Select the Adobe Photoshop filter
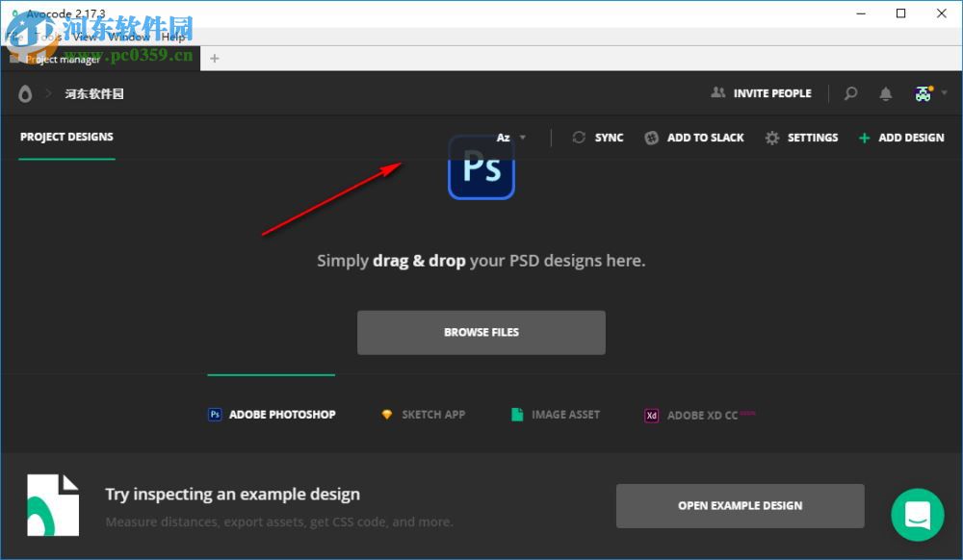This screenshot has width=963, height=560. coord(271,414)
